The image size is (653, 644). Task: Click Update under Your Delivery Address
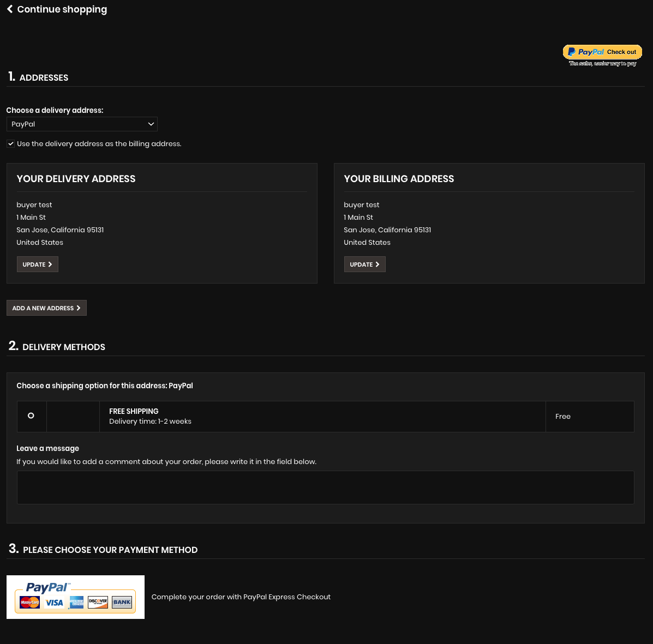pyautogui.click(x=38, y=264)
